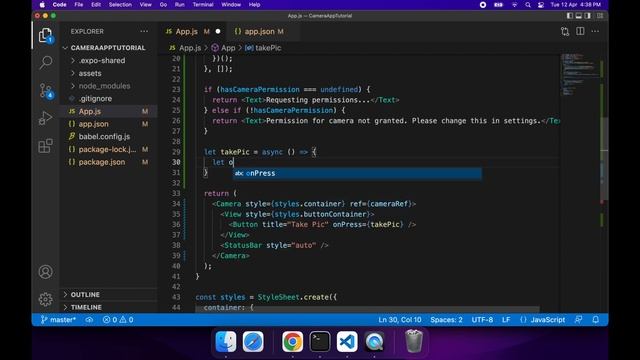Screen dimensions: 640x360
Task: Open QuickTime Player from the Dock
Action: [374, 341]
